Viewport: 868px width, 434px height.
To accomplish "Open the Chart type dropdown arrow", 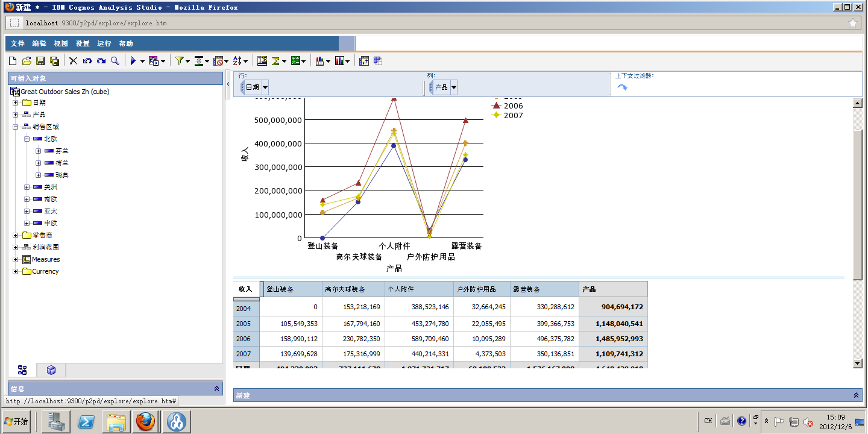I will click(x=348, y=61).
